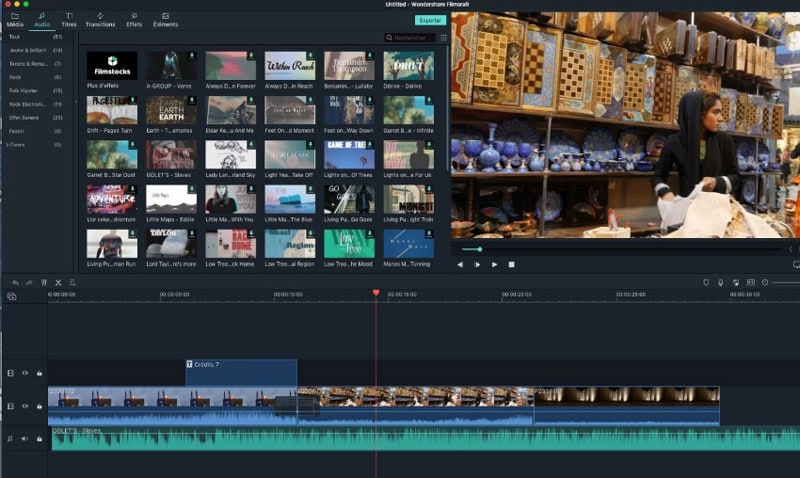Download Benjamin... - Lullaby track
The height and width of the screenshot is (478, 800).
(370, 55)
